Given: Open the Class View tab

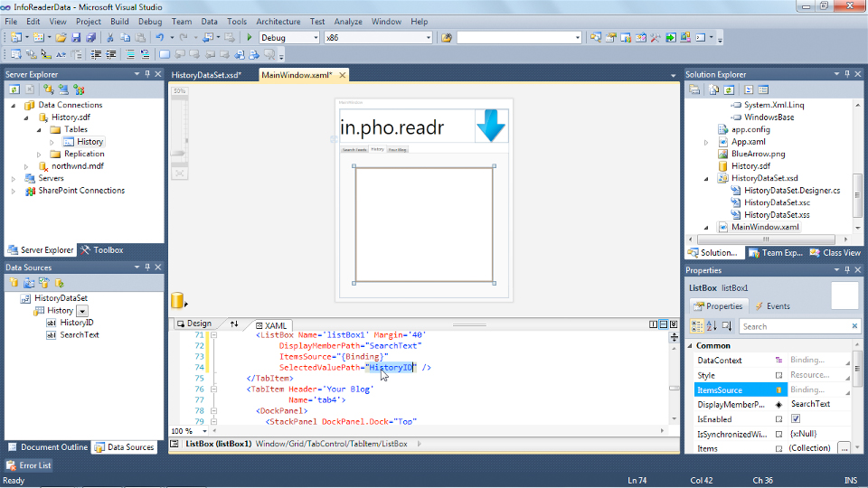Looking at the screenshot, I should click(x=835, y=253).
